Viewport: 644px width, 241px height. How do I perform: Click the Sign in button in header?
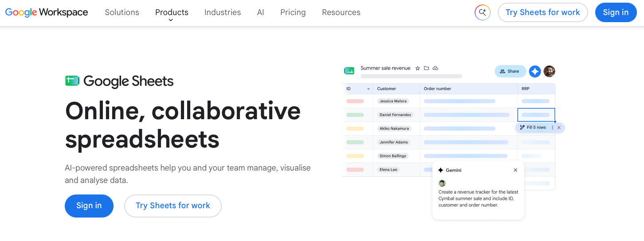click(x=616, y=12)
